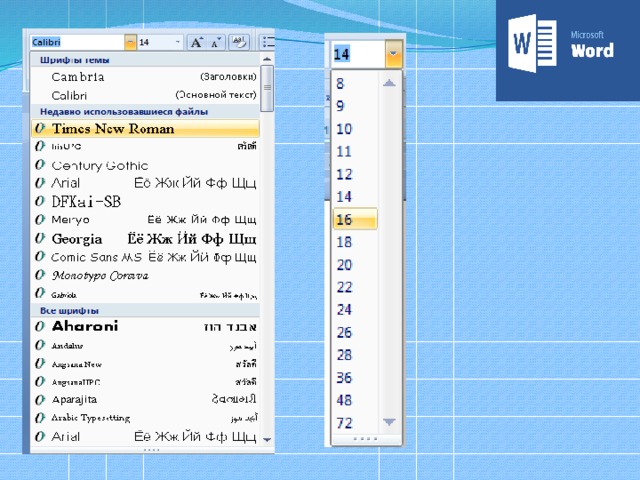The width and height of the screenshot is (640, 480).
Task: Choose Century Gothic font
Action: (99, 165)
